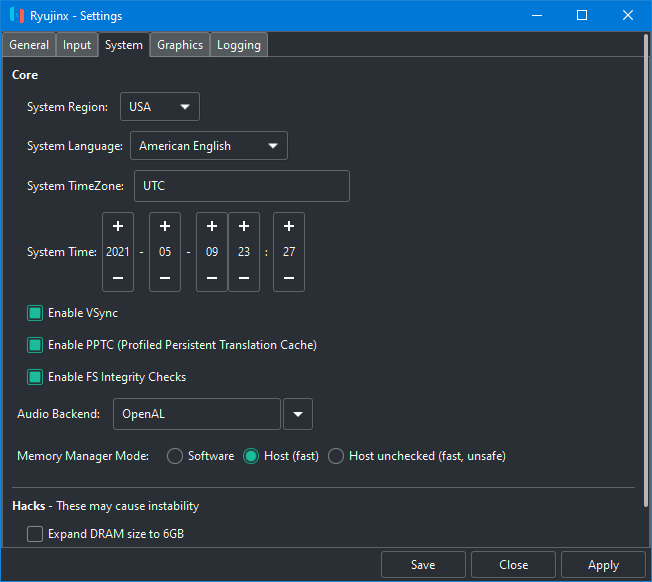The height and width of the screenshot is (582, 652).
Task: Disable the Enable VSync checkbox
Action: pyautogui.click(x=35, y=313)
